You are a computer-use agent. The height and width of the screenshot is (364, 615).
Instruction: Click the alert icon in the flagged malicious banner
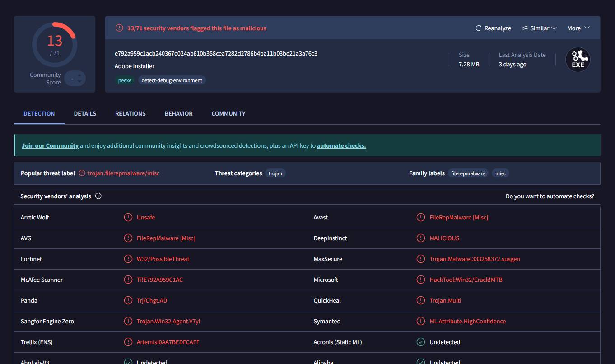click(119, 28)
